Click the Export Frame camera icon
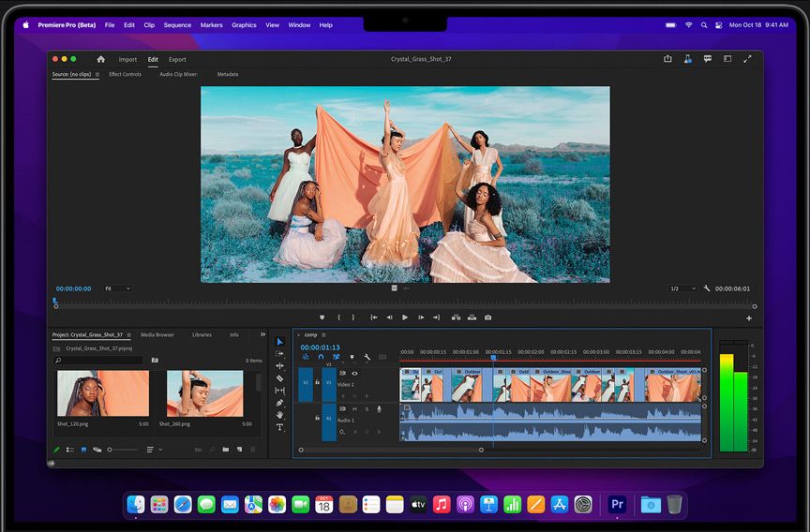Viewport: 810px width, 532px height. [x=487, y=318]
